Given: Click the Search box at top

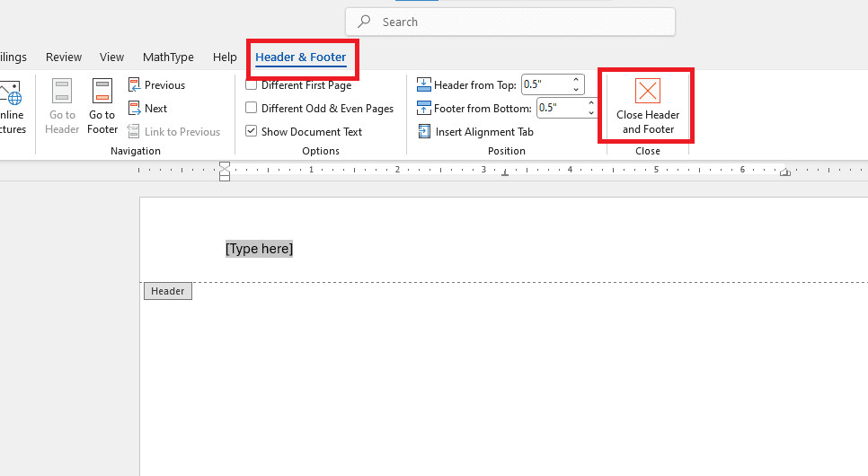Looking at the screenshot, I should click(509, 22).
